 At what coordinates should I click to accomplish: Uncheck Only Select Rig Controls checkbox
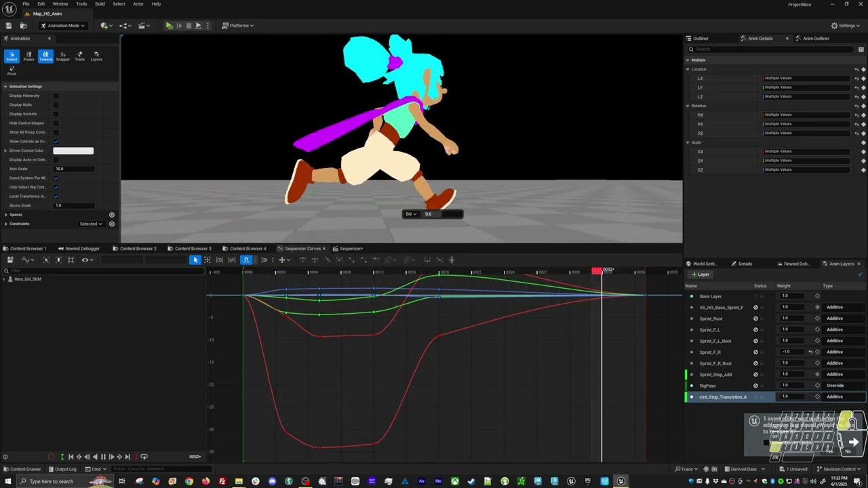pyautogui.click(x=56, y=187)
